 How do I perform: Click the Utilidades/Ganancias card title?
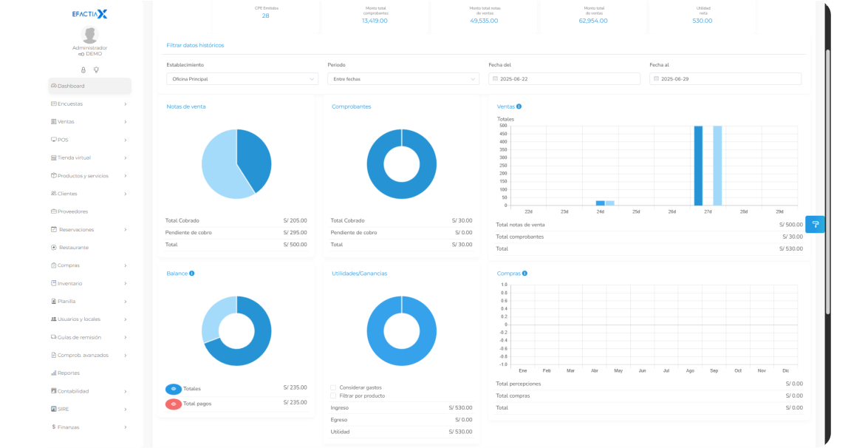tap(359, 273)
